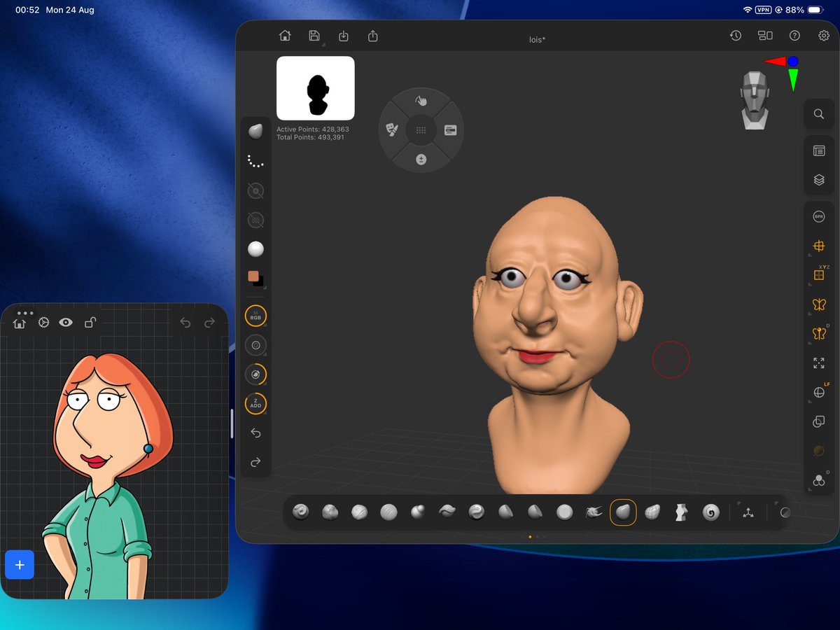Toggle eye visibility in reference app
This screenshot has height=630, width=840.
(66, 322)
